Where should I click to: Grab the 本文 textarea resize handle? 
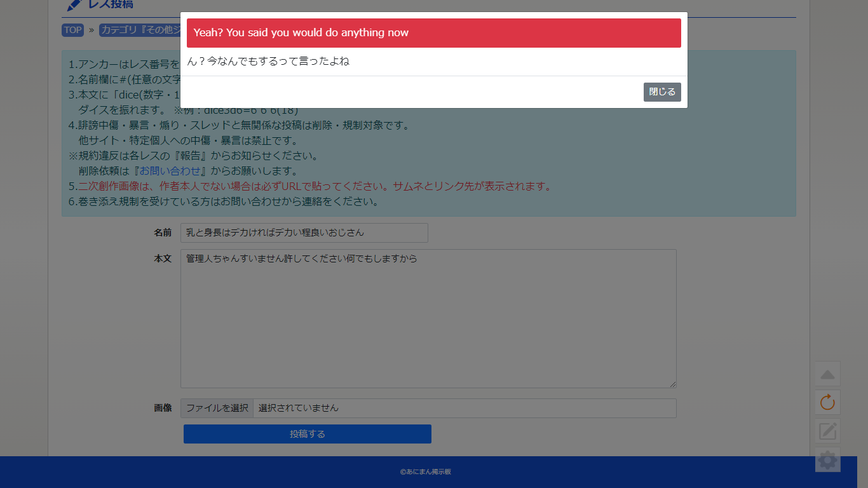(x=672, y=384)
